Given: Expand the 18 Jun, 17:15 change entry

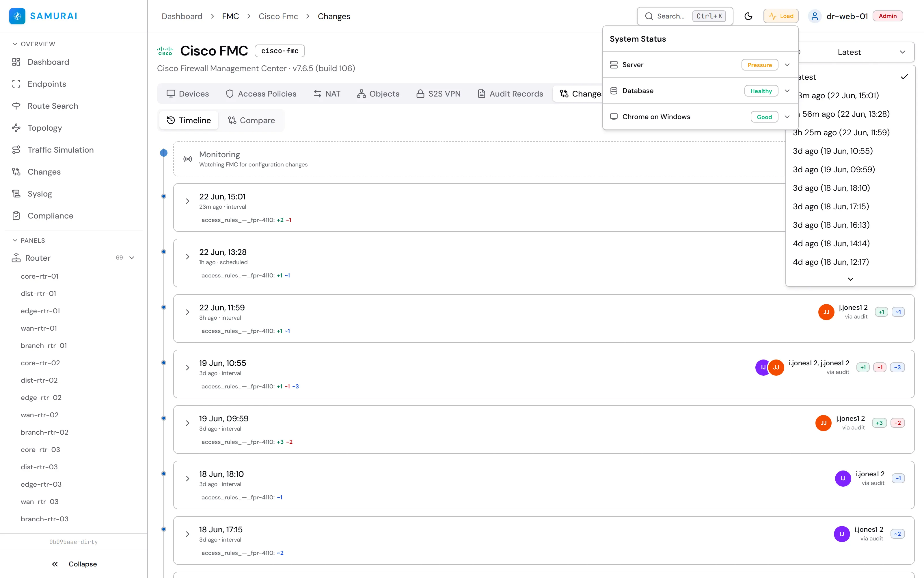Looking at the screenshot, I should pos(187,534).
